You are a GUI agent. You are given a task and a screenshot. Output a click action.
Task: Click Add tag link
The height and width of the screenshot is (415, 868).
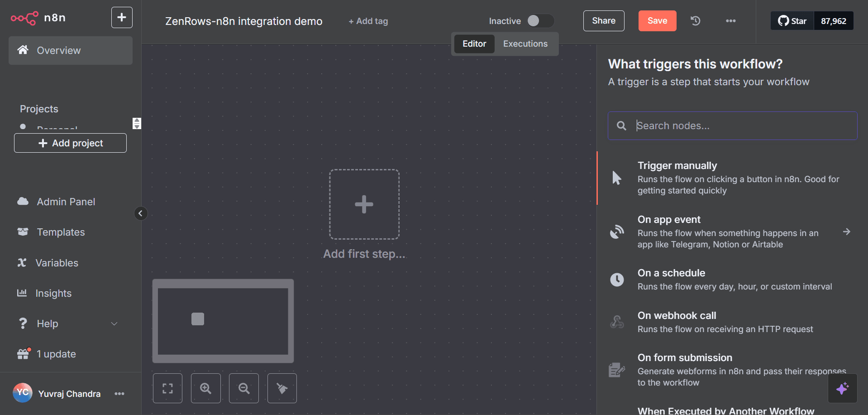[x=368, y=21]
